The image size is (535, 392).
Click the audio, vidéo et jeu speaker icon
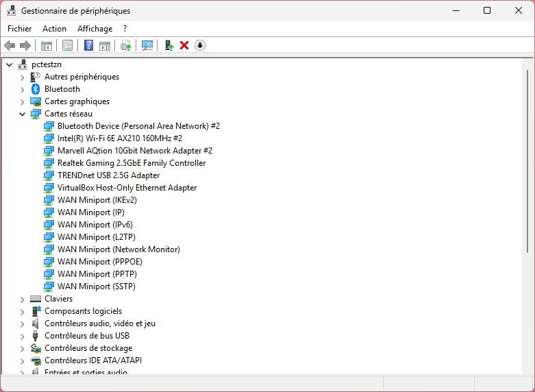(x=35, y=323)
